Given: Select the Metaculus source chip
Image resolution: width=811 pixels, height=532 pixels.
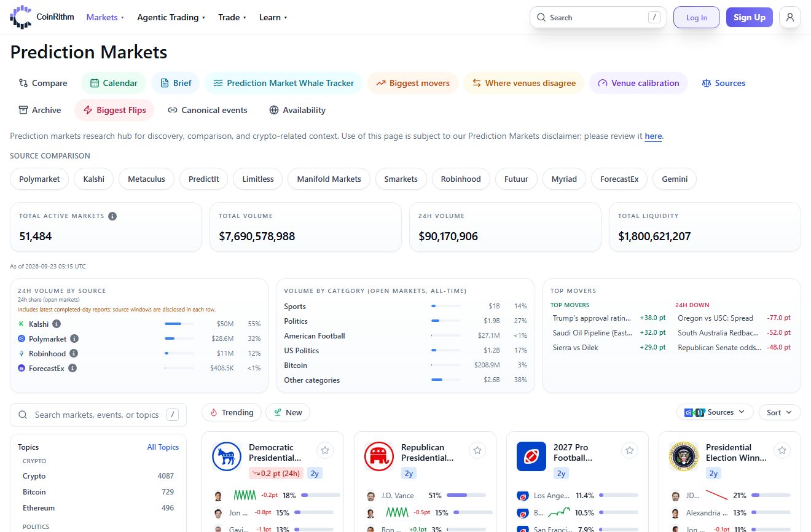Looking at the screenshot, I should click(146, 179).
